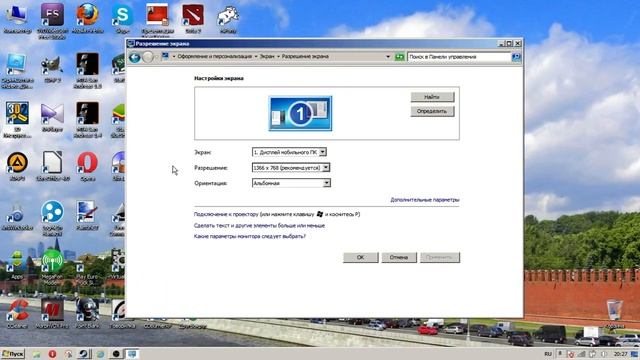The image size is (640, 360).
Task: Click the clock showing 20:27
Action: pos(620,354)
